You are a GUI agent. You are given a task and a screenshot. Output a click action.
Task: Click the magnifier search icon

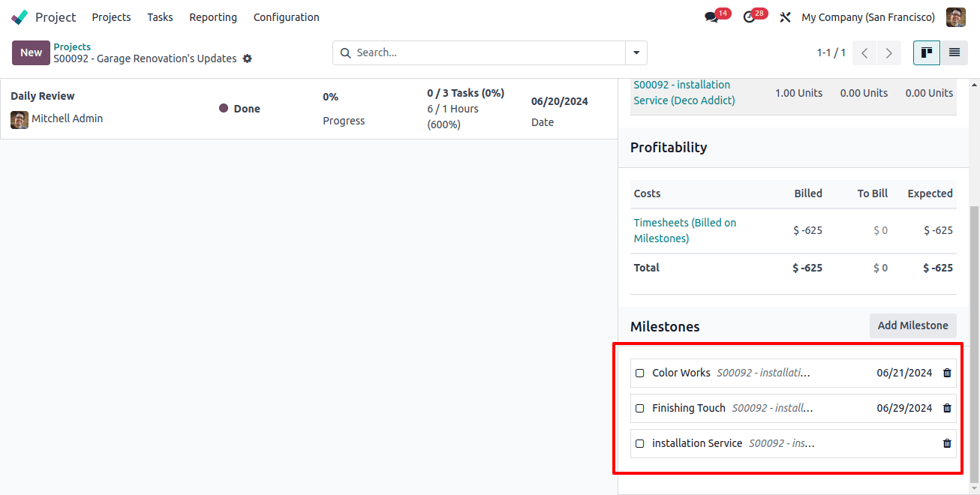[x=345, y=53]
